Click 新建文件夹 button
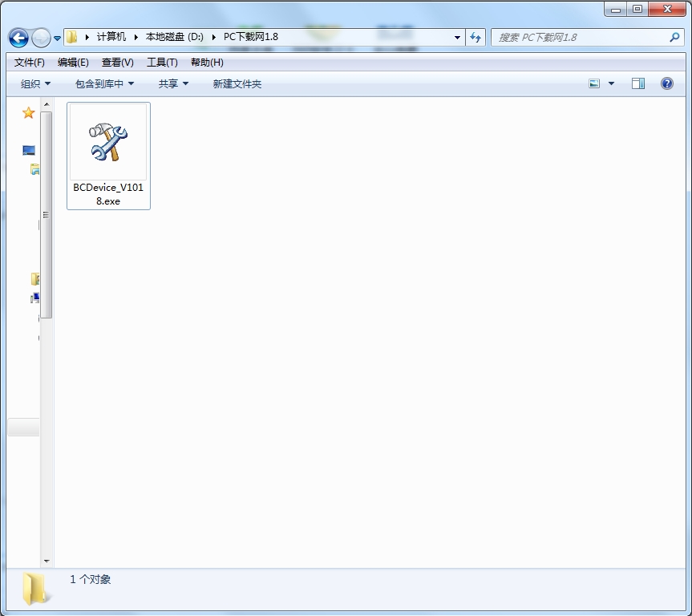Viewport: 692px width, 616px height. coord(237,84)
